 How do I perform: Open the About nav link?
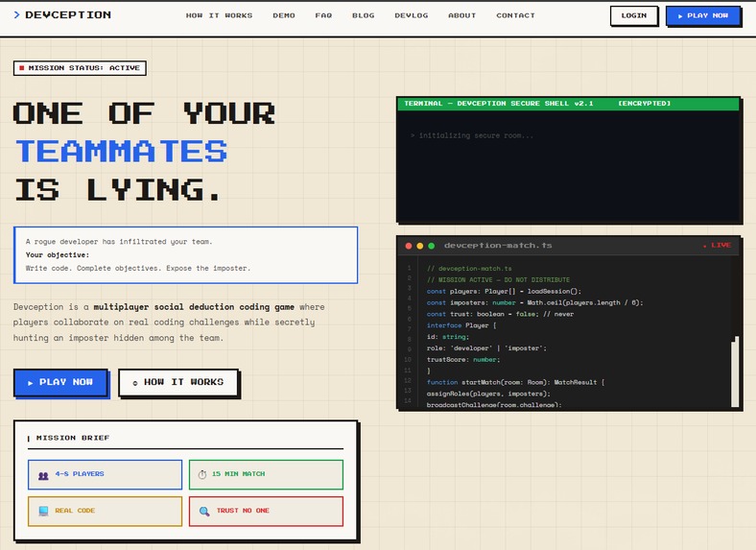tap(461, 15)
